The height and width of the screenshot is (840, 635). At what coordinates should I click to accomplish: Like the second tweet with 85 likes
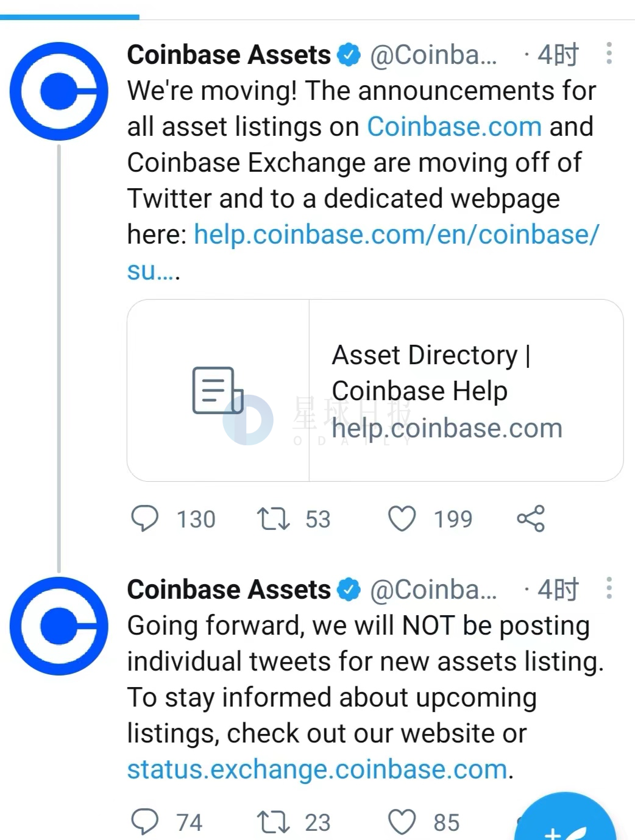pos(402,822)
